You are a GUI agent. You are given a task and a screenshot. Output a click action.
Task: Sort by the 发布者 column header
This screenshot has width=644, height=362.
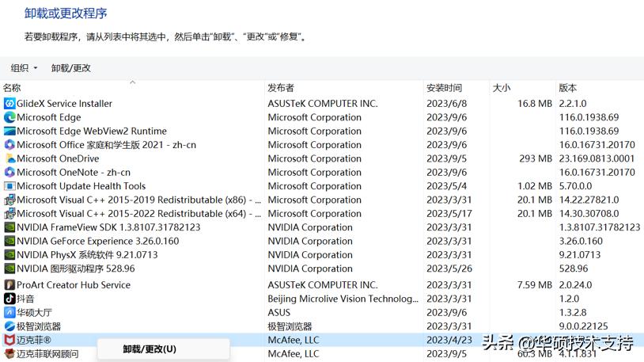pos(281,88)
